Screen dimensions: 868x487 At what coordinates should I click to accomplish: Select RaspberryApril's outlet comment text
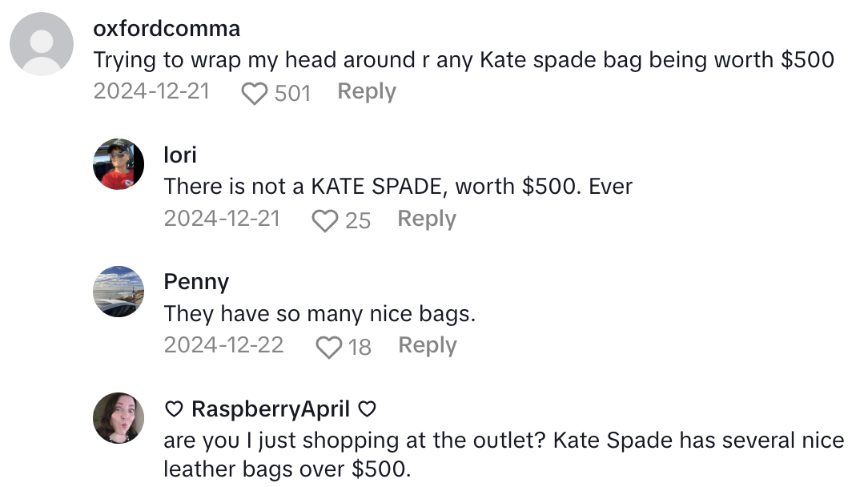point(503,454)
